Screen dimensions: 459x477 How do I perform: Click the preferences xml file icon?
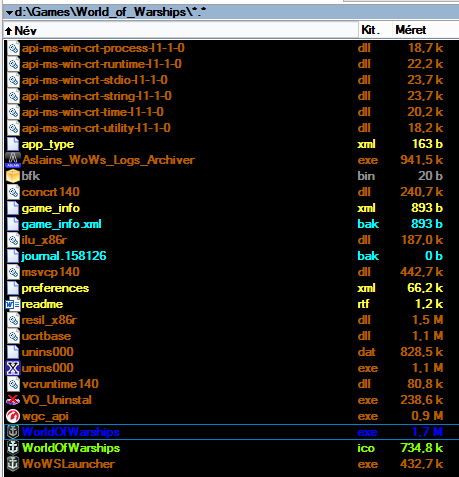tap(13, 288)
